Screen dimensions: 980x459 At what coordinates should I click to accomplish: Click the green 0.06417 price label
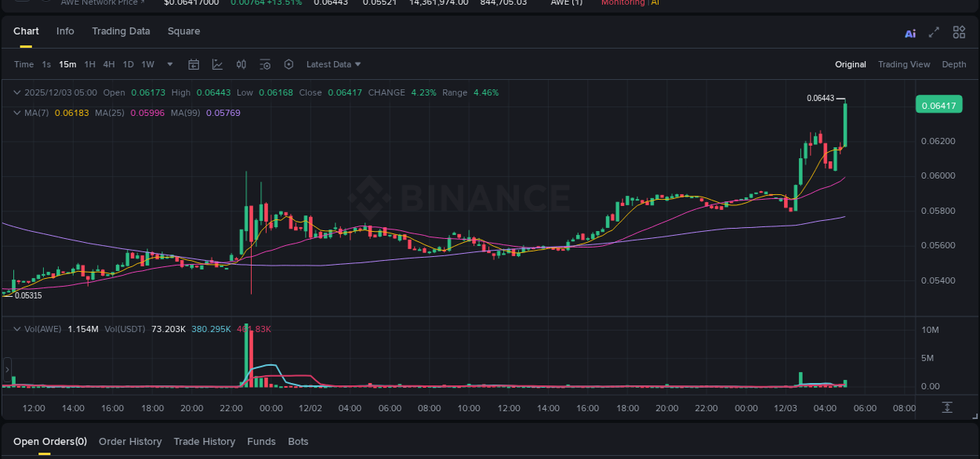(x=938, y=103)
